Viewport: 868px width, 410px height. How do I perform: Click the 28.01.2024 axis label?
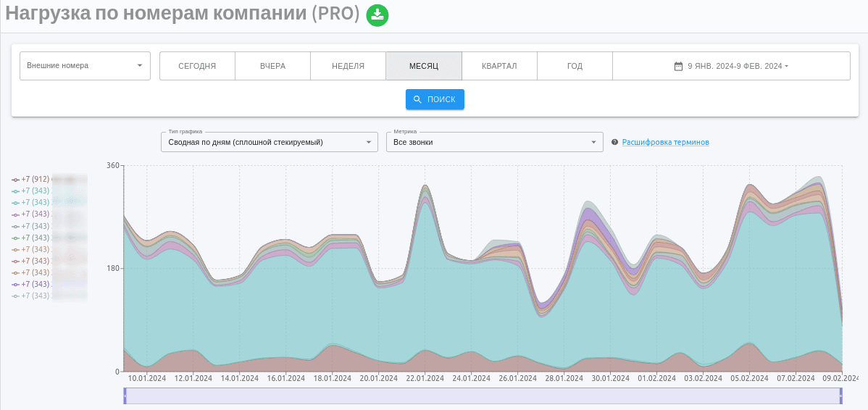tap(564, 379)
